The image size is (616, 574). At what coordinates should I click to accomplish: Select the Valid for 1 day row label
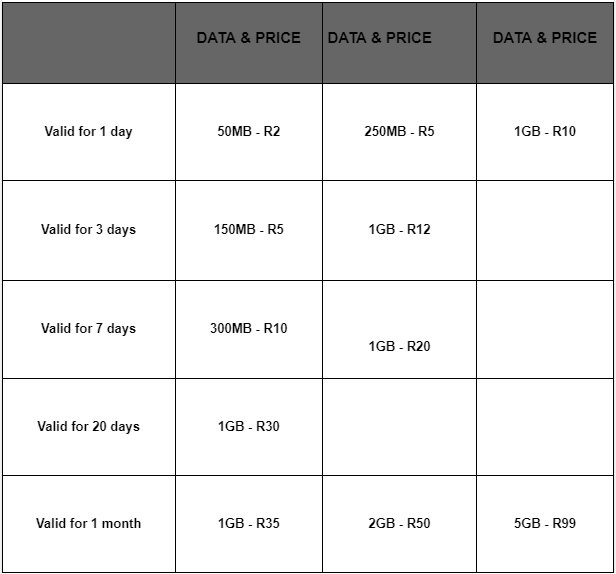[88, 132]
